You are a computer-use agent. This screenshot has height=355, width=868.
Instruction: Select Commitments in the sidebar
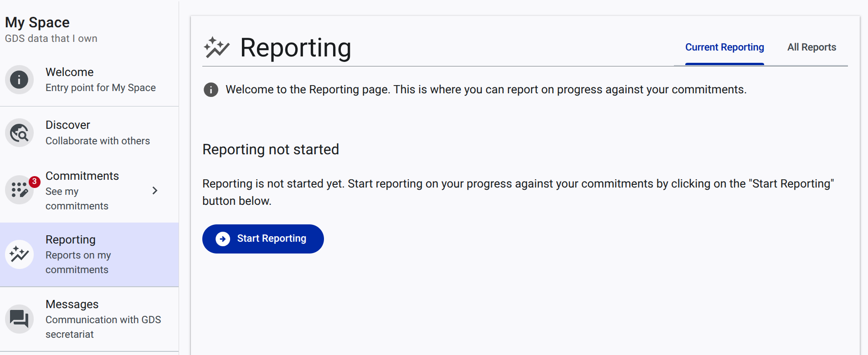tap(89, 191)
